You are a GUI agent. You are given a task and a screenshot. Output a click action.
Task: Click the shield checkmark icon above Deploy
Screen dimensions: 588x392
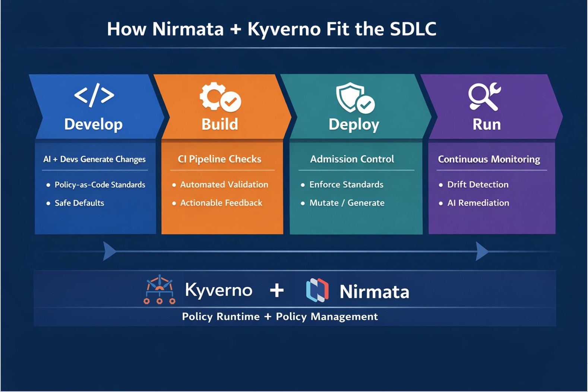(355, 98)
